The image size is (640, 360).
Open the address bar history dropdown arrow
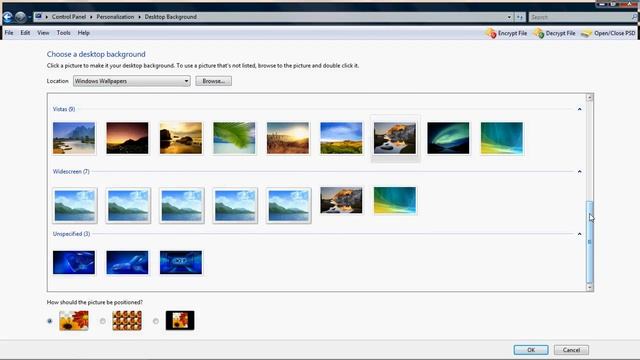point(509,17)
